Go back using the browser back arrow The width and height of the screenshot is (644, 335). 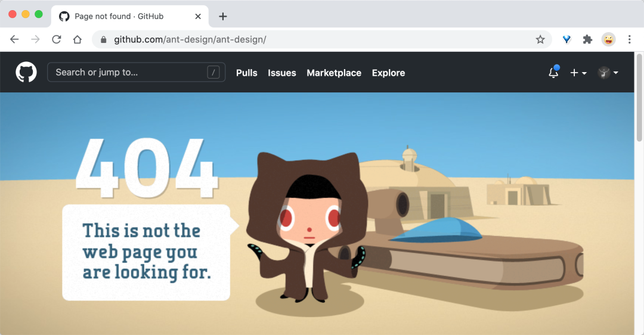(14, 39)
